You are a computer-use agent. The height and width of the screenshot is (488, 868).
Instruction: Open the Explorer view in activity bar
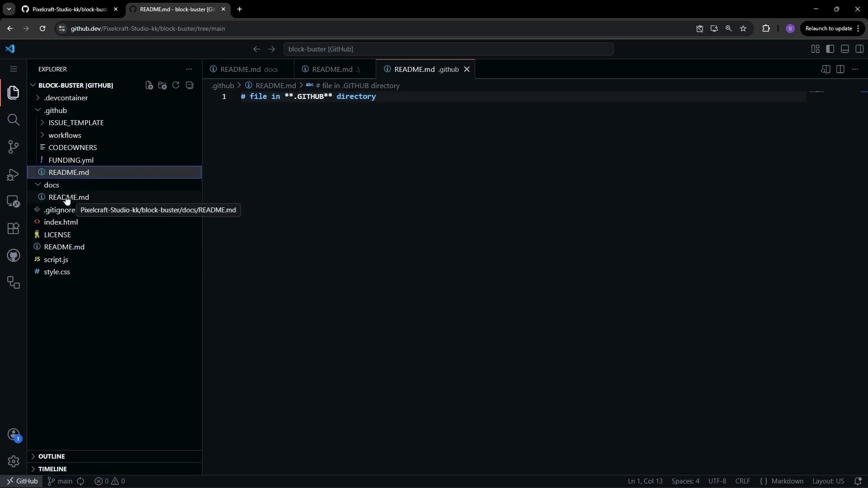(x=14, y=93)
